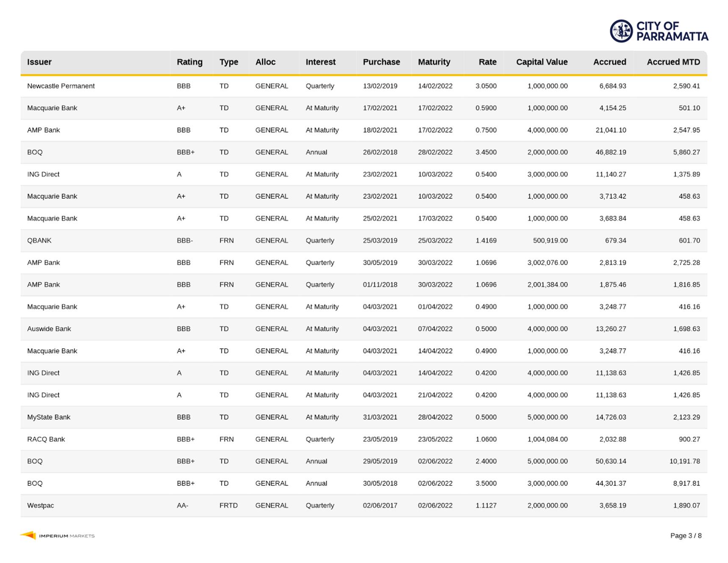Click the accrued value 6,684.93

612,86
